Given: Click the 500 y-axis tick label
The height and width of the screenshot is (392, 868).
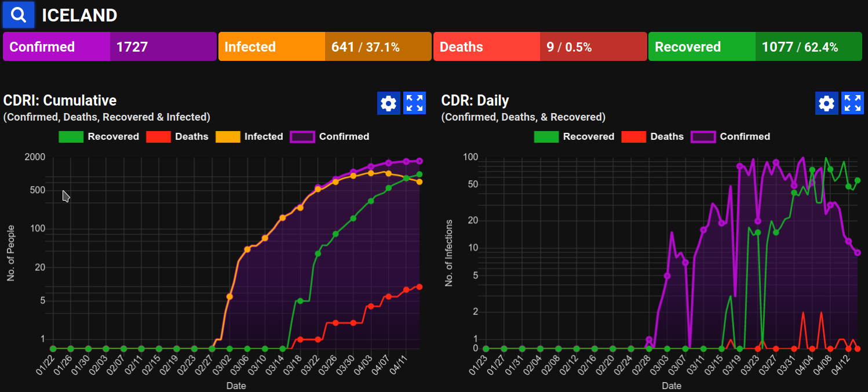Looking at the screenshot, I should pyautogui.click(x=38, y=190).
